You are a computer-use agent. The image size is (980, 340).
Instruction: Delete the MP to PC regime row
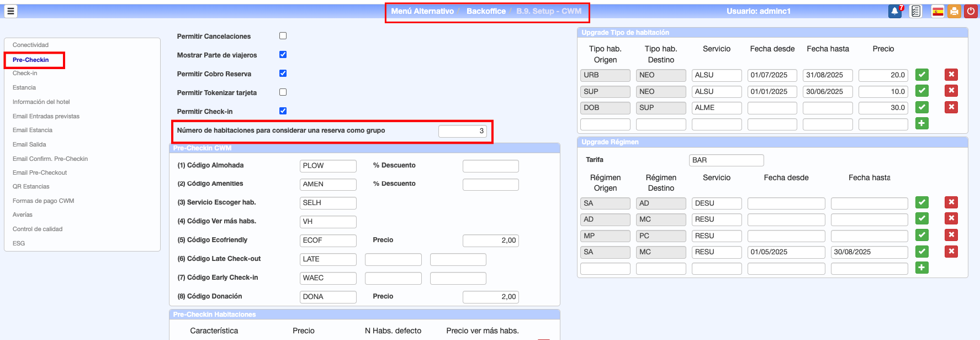point(951,235)
